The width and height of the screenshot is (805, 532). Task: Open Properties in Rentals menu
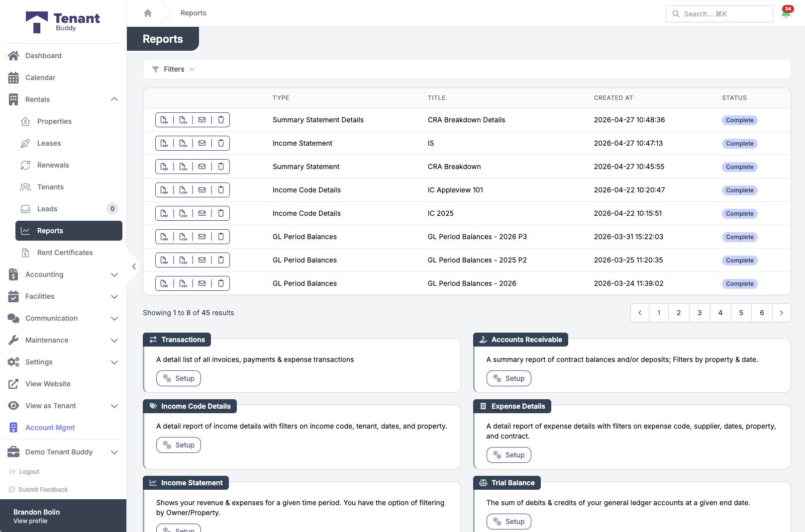pos(69,121)
